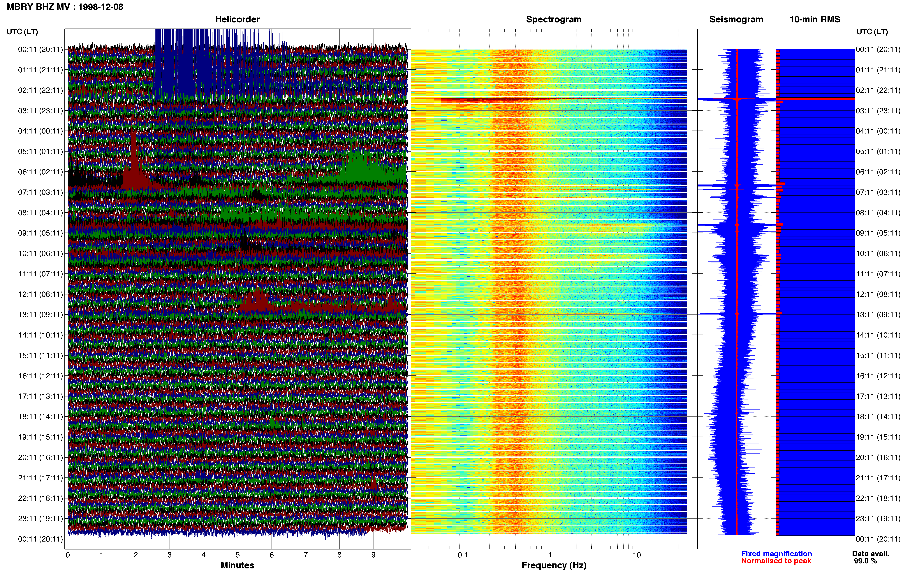Click Helicorder-side time label 02:11 (22:11)
This screenshot has height=578, width=924.
[41, 90]
